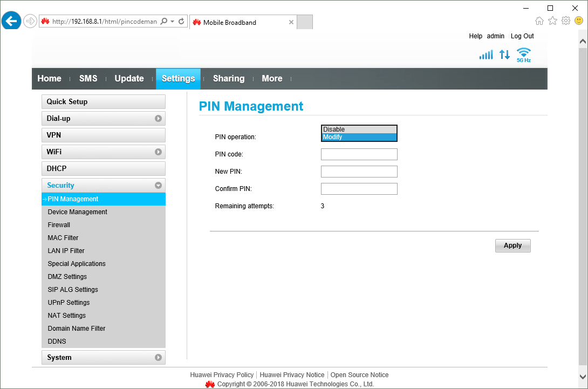
Task: Select Disable in PIN operation list
Action: click(x=359, y=129)
